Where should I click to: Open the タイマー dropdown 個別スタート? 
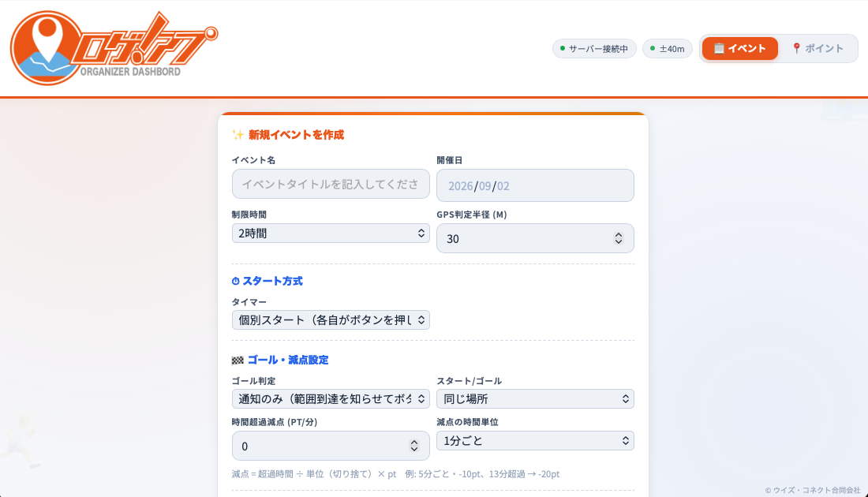click(331, 320)
